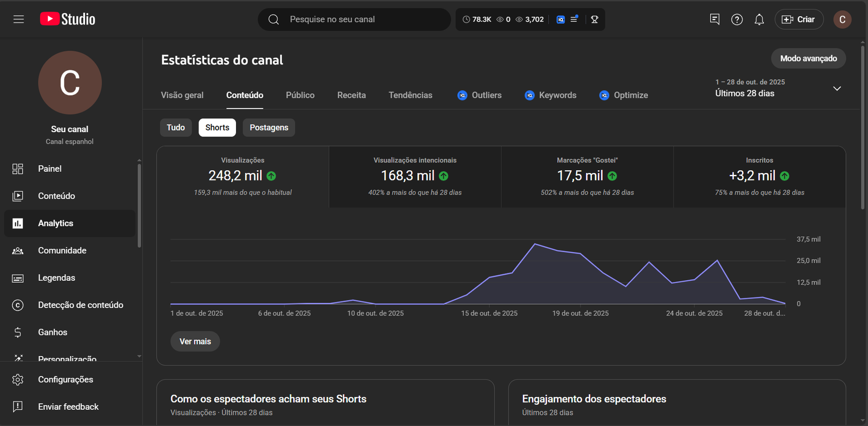This screenshot has width=868, height=426.
Task: Open the comments feedback icon in header
Action: [714, 20]
